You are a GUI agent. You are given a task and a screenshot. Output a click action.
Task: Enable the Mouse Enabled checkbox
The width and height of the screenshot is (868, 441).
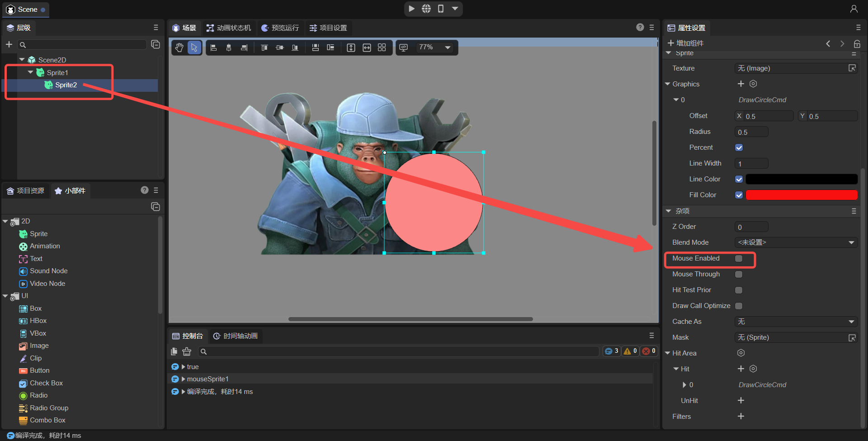(x=739, y=258)
